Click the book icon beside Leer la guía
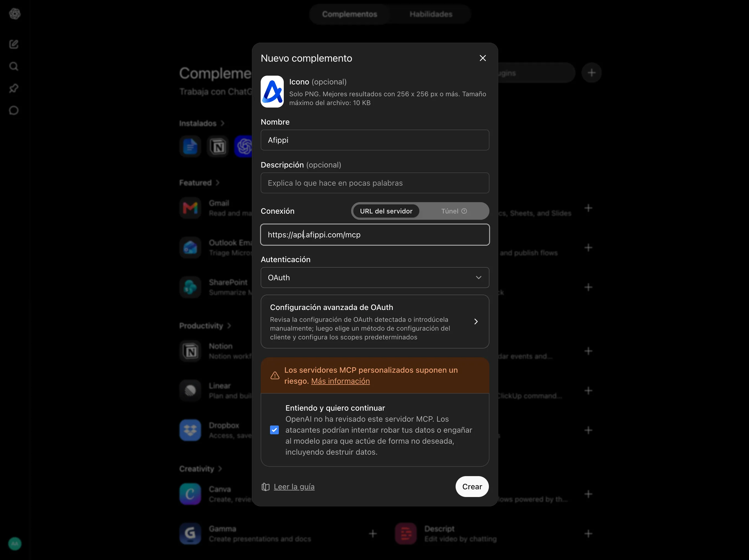This screenshot has height=560, width=749. (265, 487)
